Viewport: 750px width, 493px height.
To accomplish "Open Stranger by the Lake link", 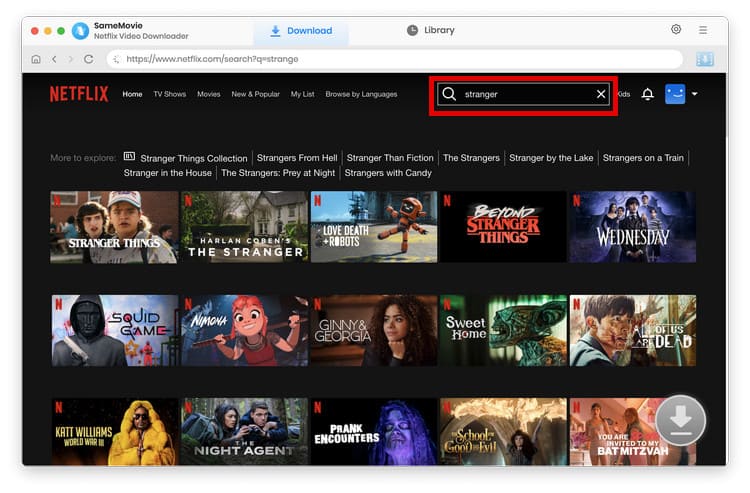I will click(x=551, y=158).
